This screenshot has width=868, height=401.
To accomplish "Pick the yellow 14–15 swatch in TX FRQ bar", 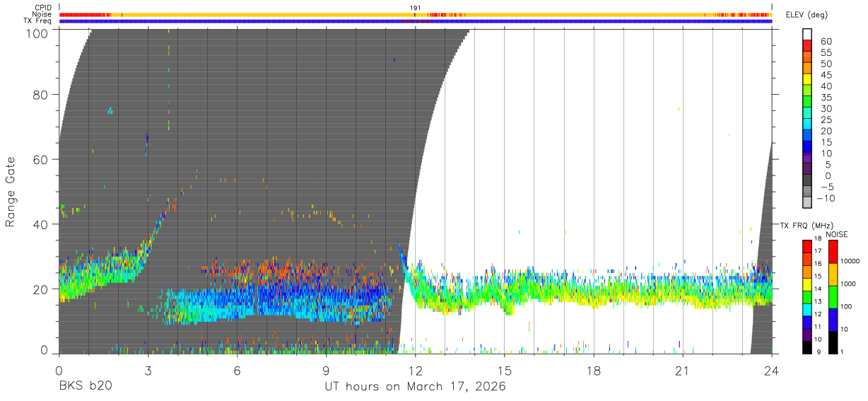I will tap(807, 284).
